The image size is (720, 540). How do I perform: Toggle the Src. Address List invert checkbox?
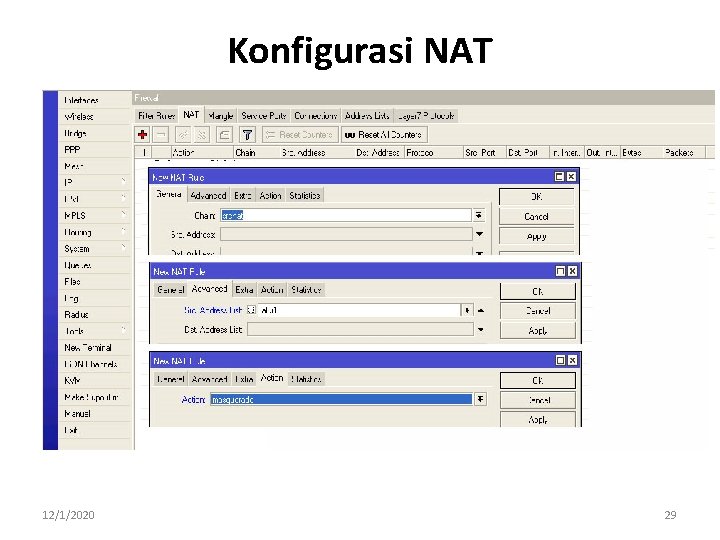pyautogui.click(x=251, y=310)
